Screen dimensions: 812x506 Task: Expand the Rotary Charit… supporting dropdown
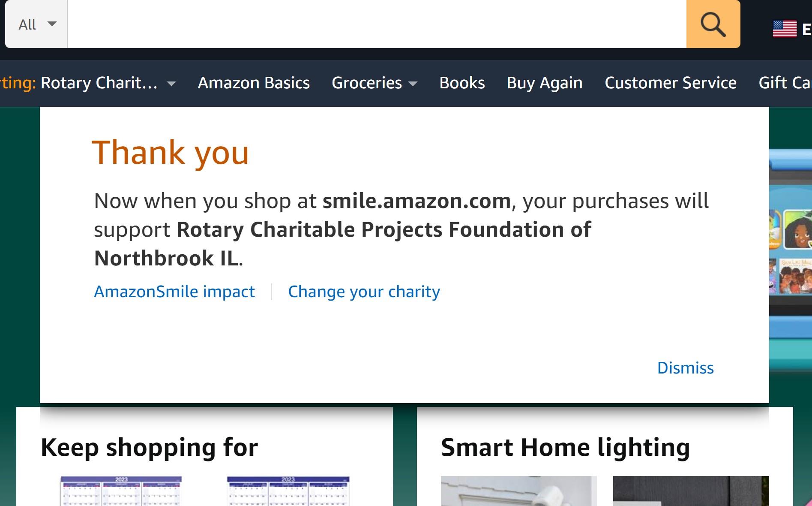[x=171, y=84]
